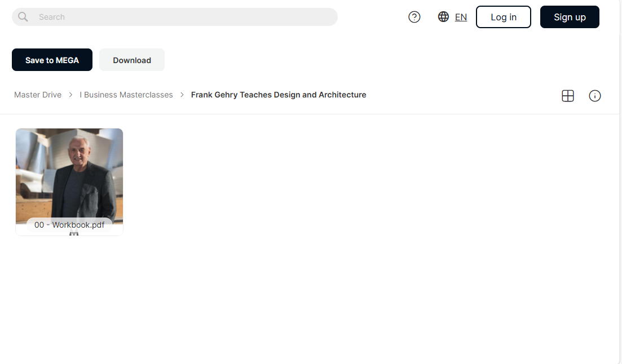Click the Log in button
Image resolution: width=622 pixels, height=364 pixels.
click(504, 17)
